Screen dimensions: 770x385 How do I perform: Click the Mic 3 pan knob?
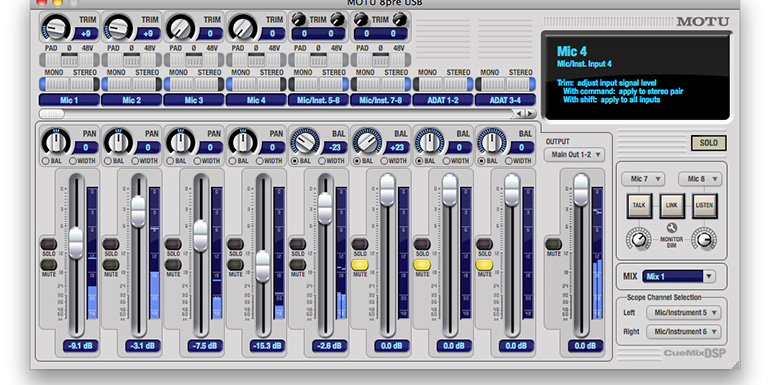click(x=181, y=142)
